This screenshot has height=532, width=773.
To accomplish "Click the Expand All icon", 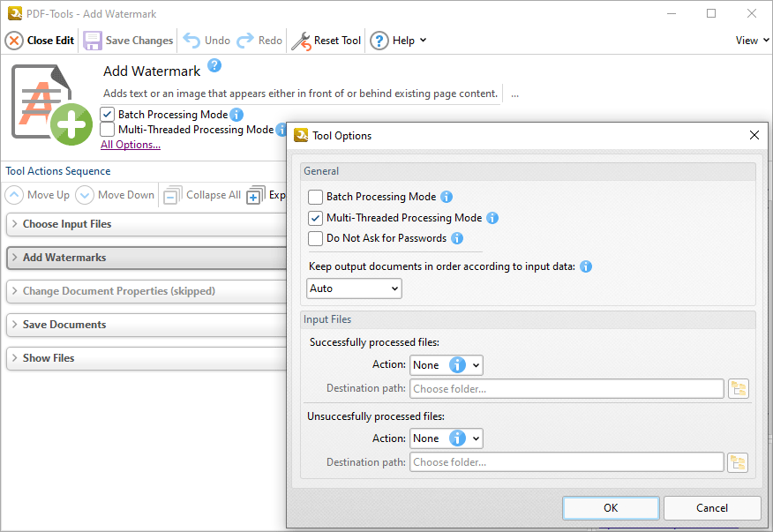I will click(256, 195).
